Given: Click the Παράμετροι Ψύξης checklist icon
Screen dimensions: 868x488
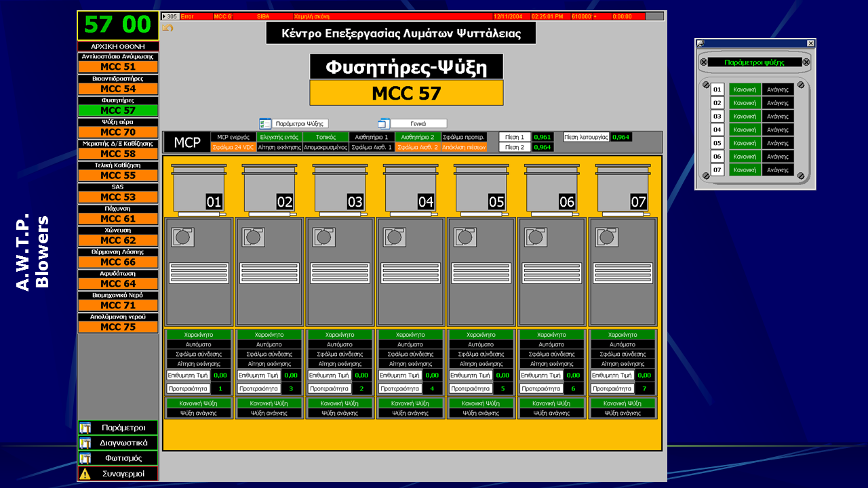Looking at the screenshot, I should coord(265,123).
